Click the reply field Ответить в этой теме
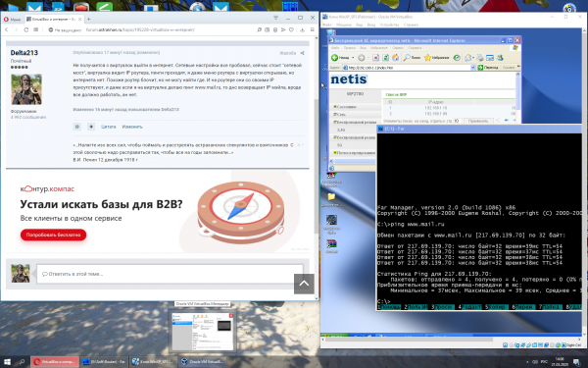 pyautogui.click(x=170, y=274)
